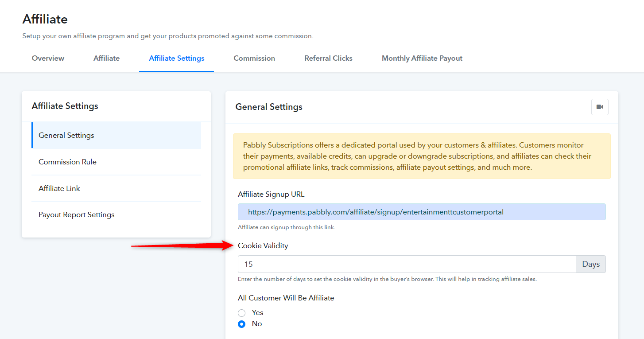Go to the Commission tab
This screenshot has width=644, height=339.
[x=254, y=58]
